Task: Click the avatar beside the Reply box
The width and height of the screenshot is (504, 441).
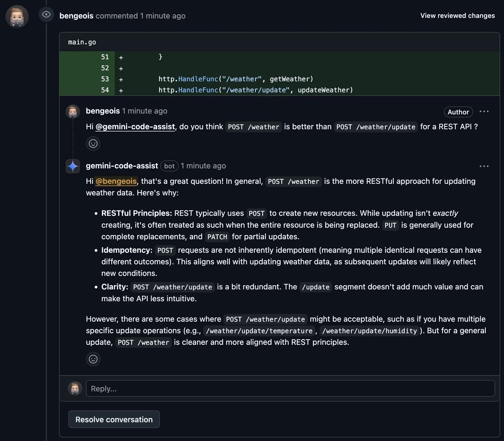Action: tap(75, 388)
